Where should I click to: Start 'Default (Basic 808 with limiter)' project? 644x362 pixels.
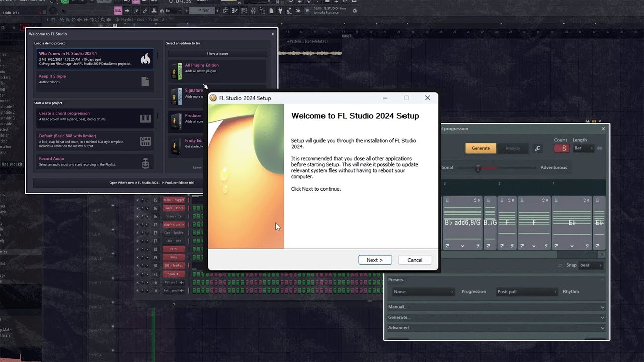click(x=95, y=141)
